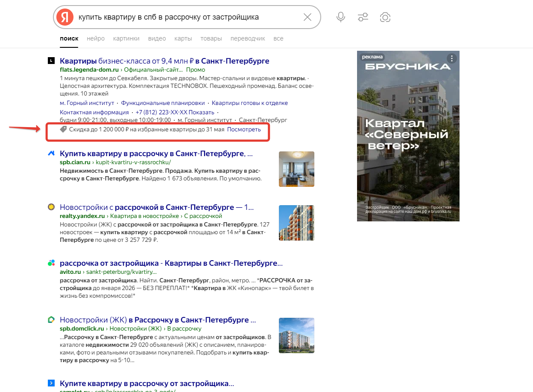Select the Промо label on the first result
The height and width of the screenshot is (392, 533).
tap(196, 70)
